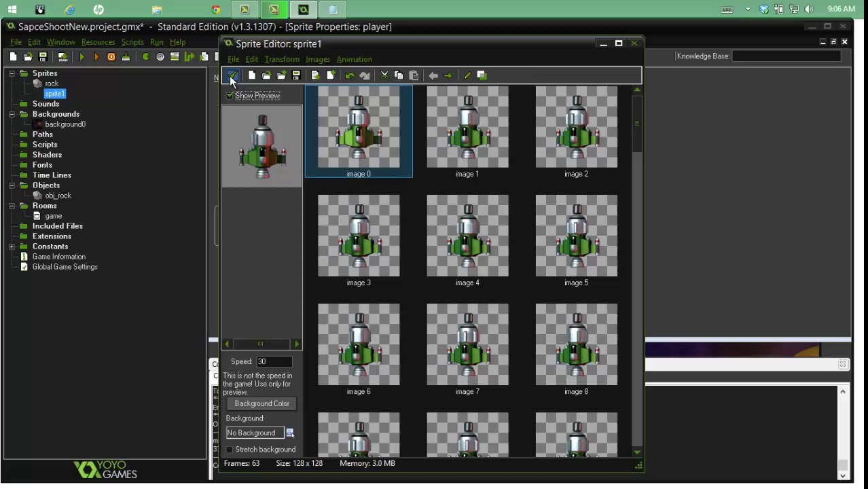Select background0 in the tree
This screenshot has height=489, width=868.
click(x=65, y=124)
